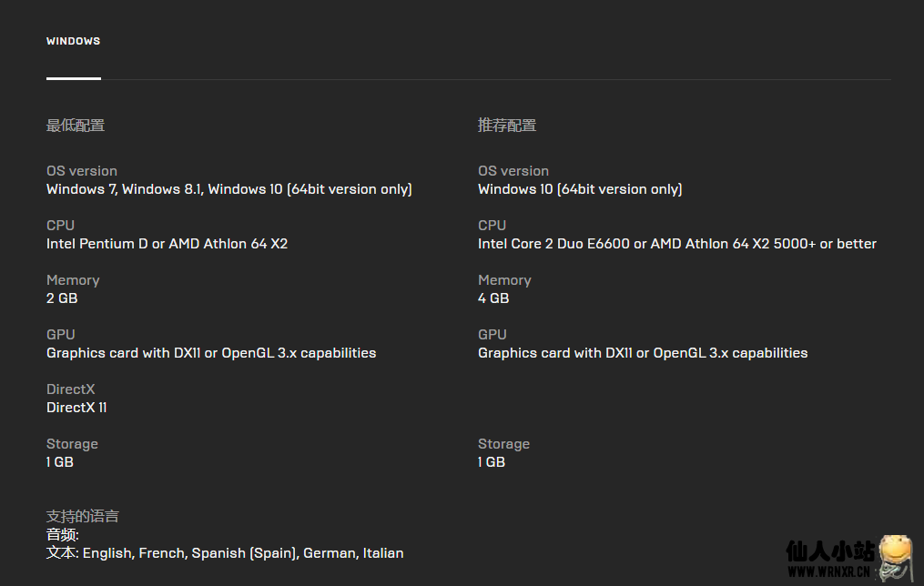Click the minimum OS version value text
The width and height of the screenshot is (924, 586).
[x=229, y=189]
